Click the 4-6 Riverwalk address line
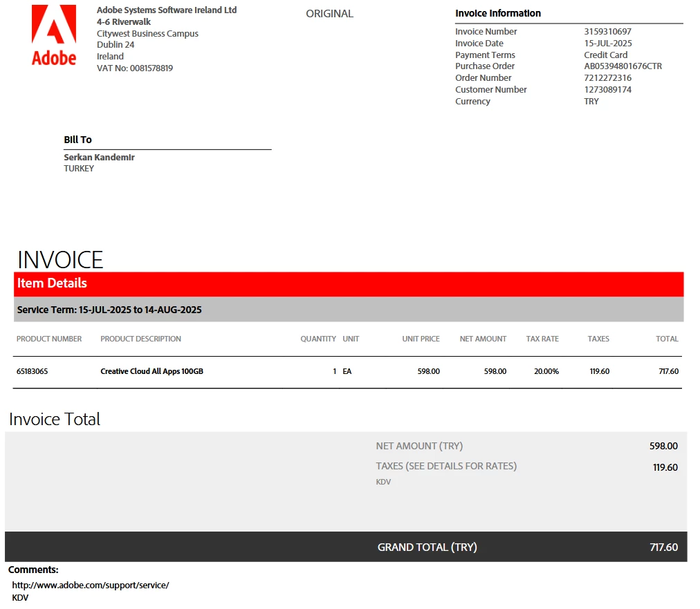700x609 pixels. click(x=124, y=21)
